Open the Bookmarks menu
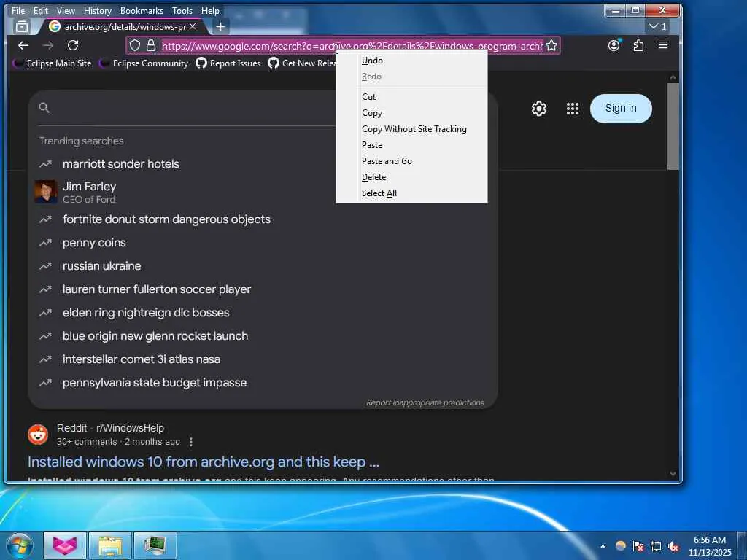 point(142,10)
